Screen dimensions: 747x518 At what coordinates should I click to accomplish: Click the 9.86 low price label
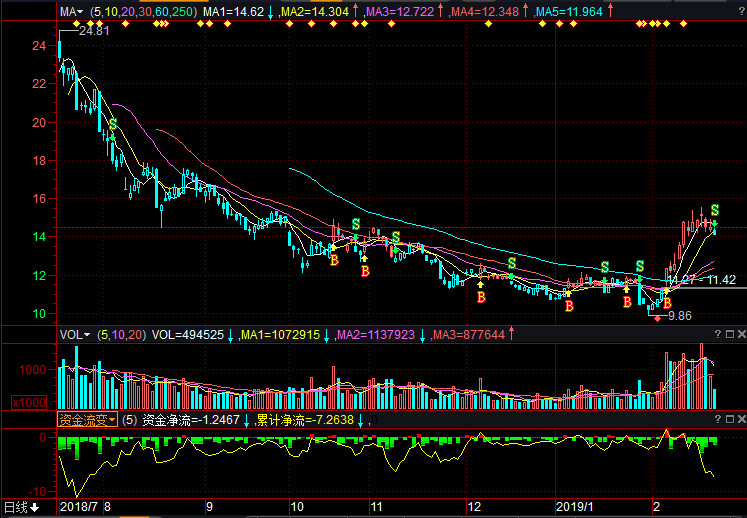pyautogui.click(x=679, y=316)
